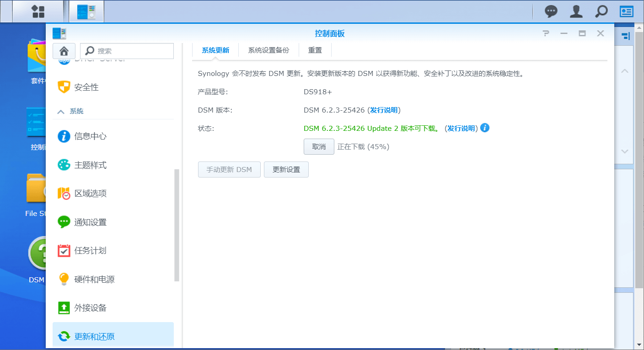
Task: Click the down scroll arrow on right panel
Action: click(624, 151)
